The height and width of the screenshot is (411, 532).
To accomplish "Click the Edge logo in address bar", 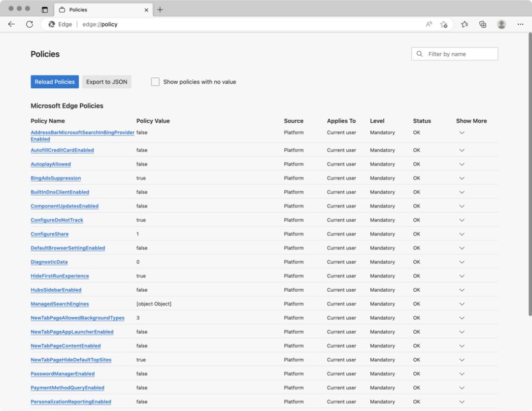I will click(x=52, y=24).
